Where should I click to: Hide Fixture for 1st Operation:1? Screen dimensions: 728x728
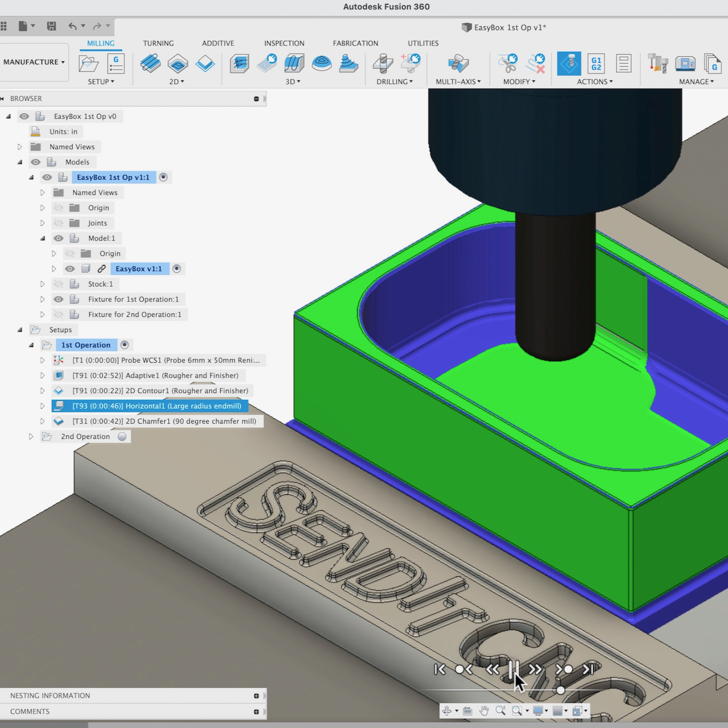[58, 299]
